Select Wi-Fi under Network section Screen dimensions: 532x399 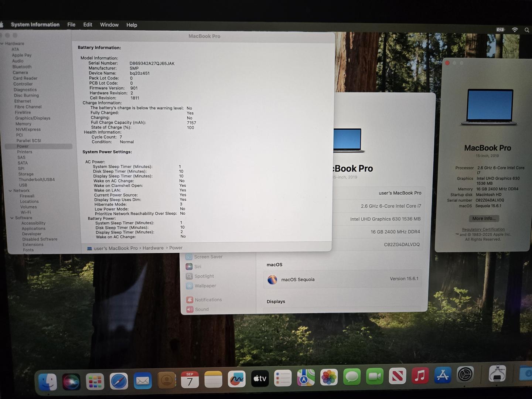(x=26, y=212)
